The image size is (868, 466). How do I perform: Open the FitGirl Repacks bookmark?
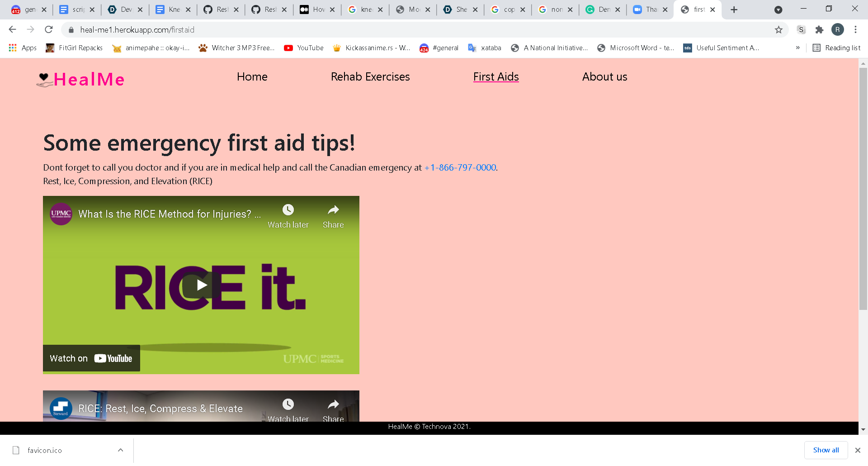click(74, 48)
